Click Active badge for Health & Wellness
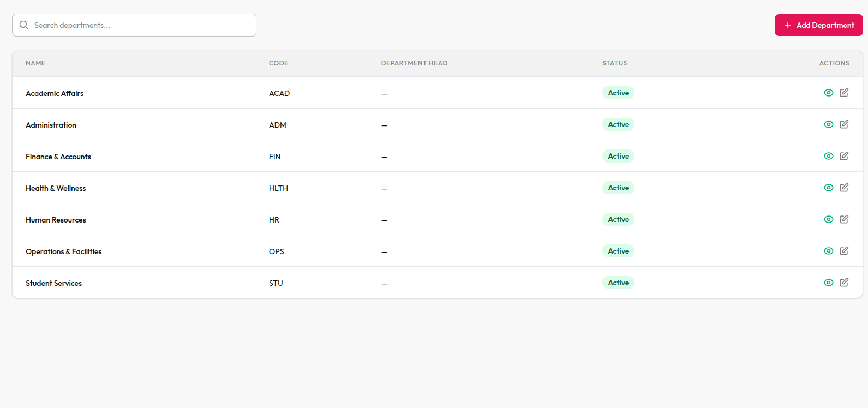This screenshot has width=868, height=408. (x=618, y=188)
